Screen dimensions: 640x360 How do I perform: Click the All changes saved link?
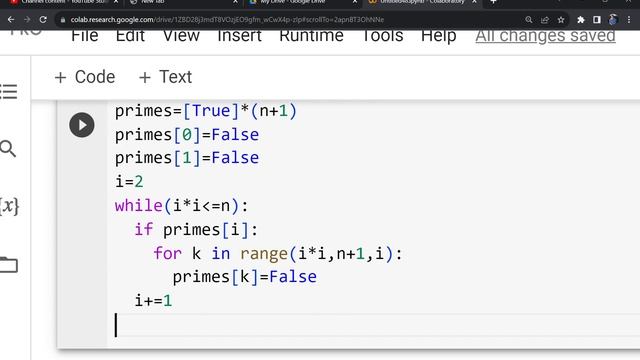[545, 36]
